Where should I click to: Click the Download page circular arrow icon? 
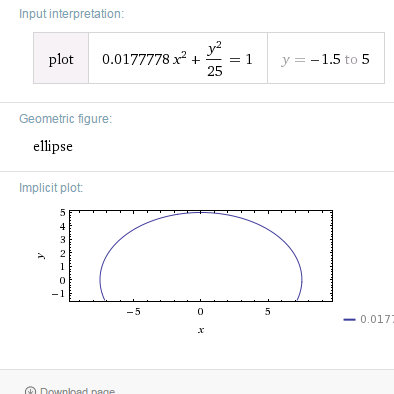point(30,391)
